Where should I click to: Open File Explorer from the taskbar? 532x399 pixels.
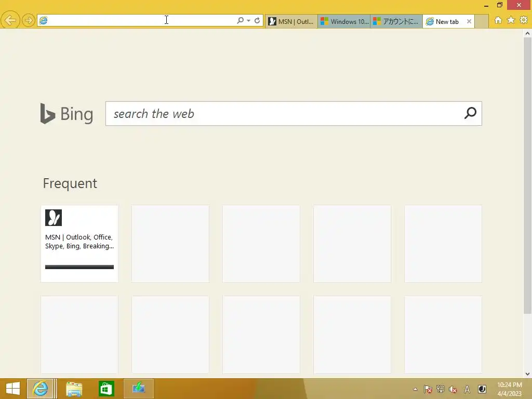point(74,389)
